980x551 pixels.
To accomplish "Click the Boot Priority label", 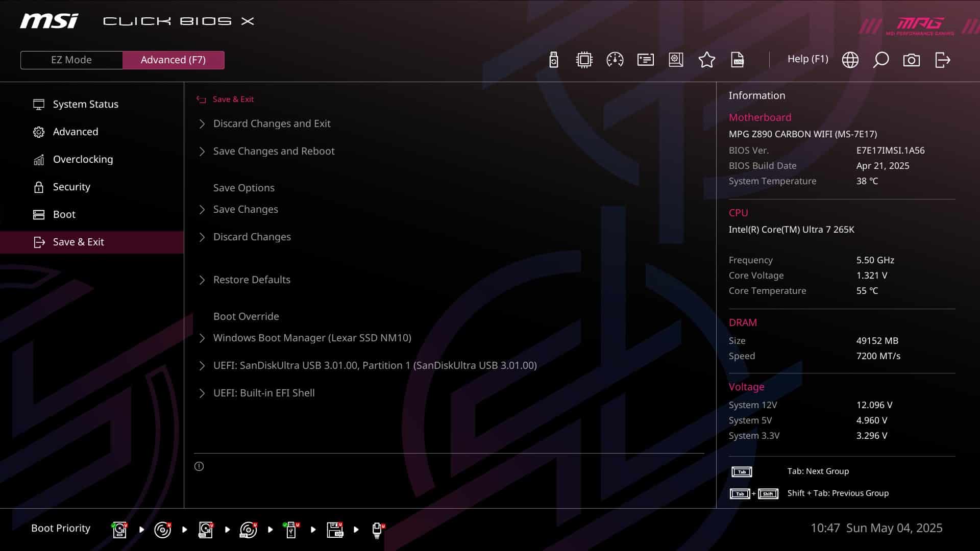I will [x=61, y=528].
